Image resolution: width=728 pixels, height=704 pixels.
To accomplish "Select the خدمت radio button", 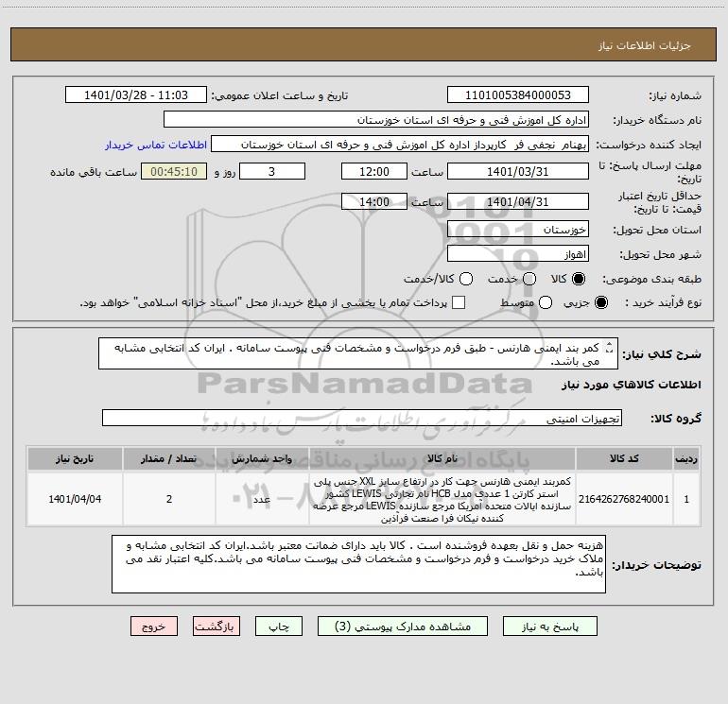I will click(529, 279).
